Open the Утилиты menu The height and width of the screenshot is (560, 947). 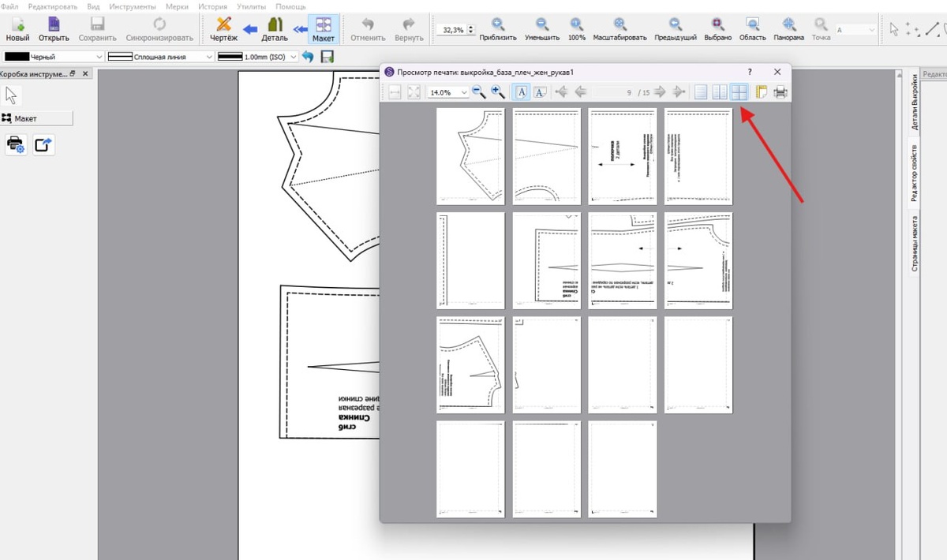point(251,6)
